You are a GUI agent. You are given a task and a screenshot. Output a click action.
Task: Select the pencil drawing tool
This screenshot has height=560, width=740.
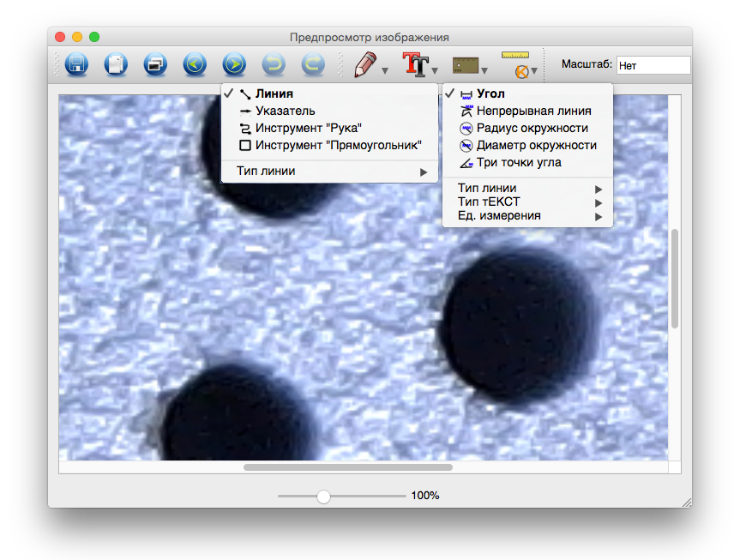click(365, 64)
